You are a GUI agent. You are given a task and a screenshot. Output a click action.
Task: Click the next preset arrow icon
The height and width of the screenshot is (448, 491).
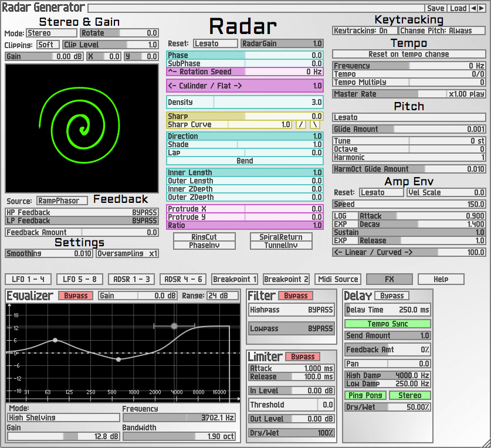pos(481,8)
